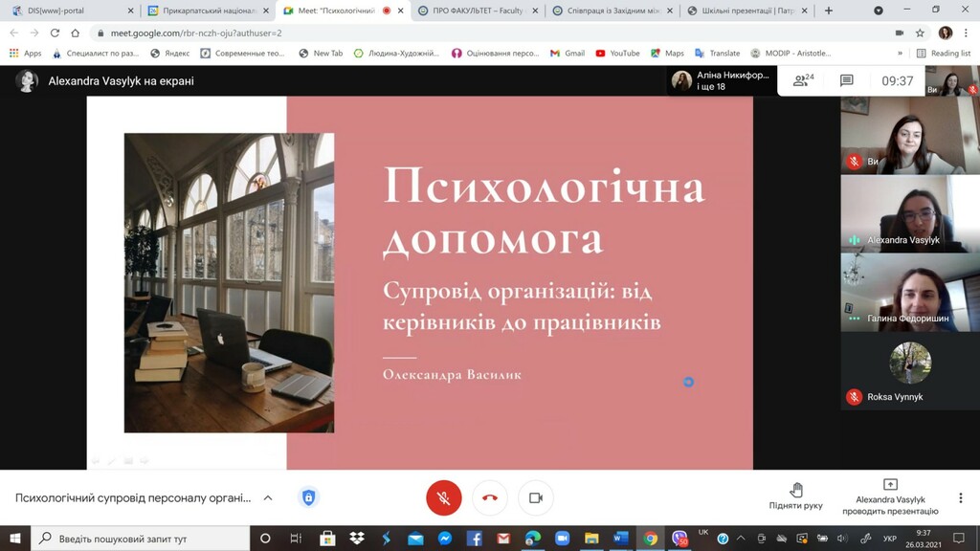Bookmark this page with star icon
980x551 pixels.
[x=920, y=33]
